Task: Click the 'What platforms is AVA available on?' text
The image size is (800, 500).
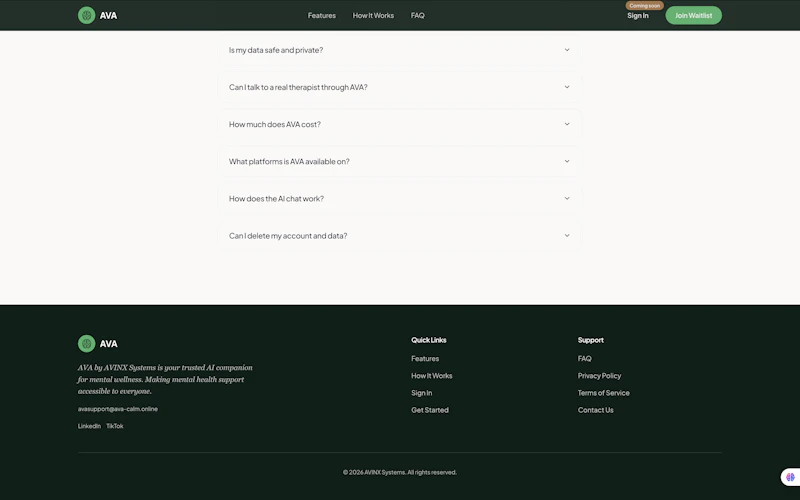Action: (289, 161)
